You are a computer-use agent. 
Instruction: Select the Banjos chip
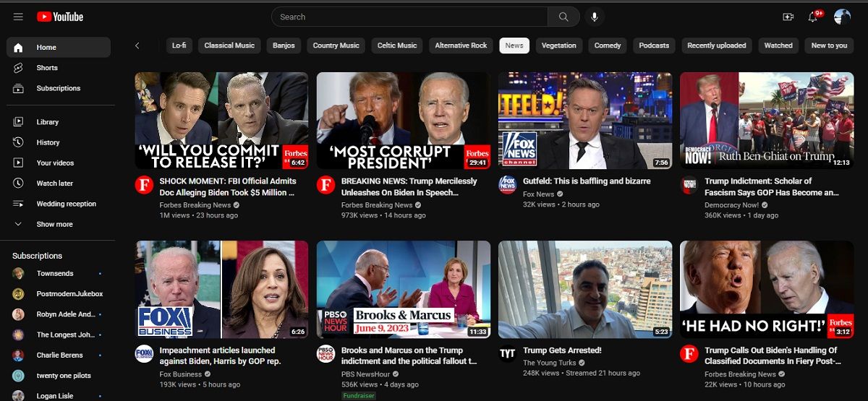point(284,46)
